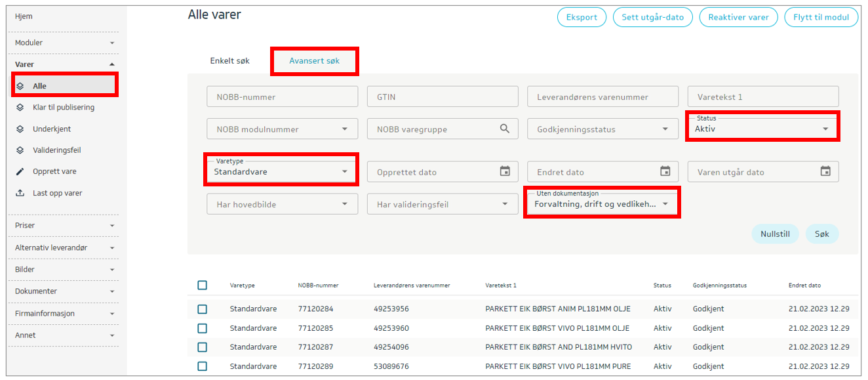Check the box for item 77120284
868x380 pixels.
point(202,309)
